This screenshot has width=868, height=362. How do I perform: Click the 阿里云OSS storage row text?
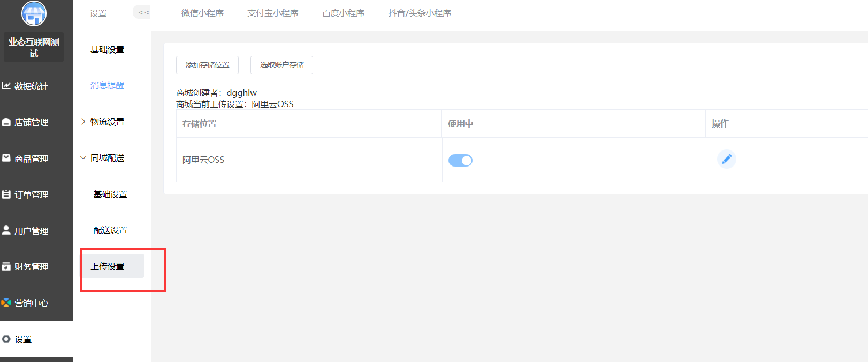(x=203, y=160)
